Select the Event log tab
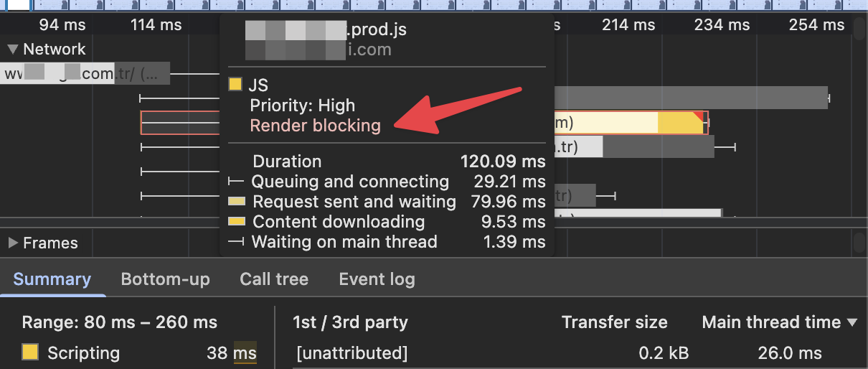Screen dimensions: 868x369 click(377, 279)
